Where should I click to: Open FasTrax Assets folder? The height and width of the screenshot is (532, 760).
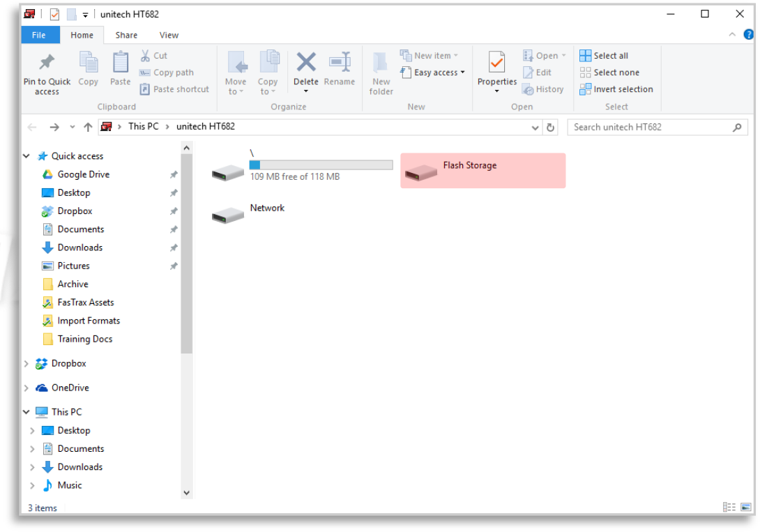(85, 303)
